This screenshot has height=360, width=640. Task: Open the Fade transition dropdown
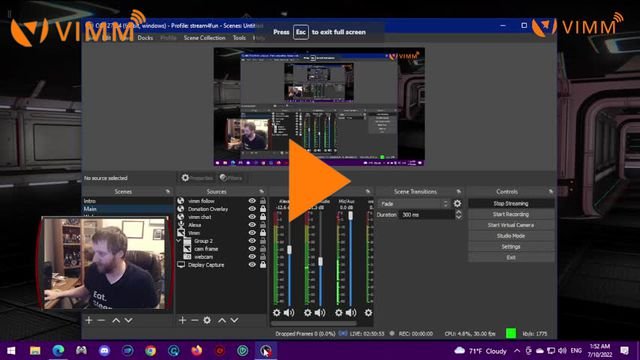pyautogui.click(x=414, y=203)
